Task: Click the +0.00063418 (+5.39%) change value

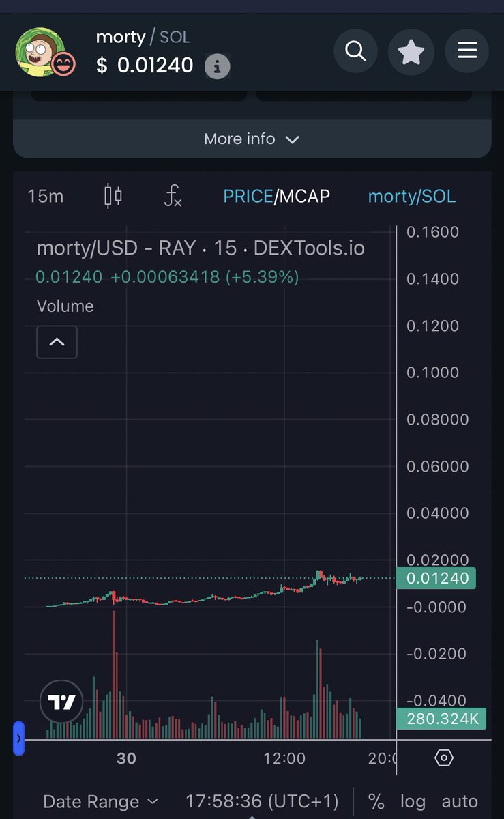Action: (x=205, y=277)
